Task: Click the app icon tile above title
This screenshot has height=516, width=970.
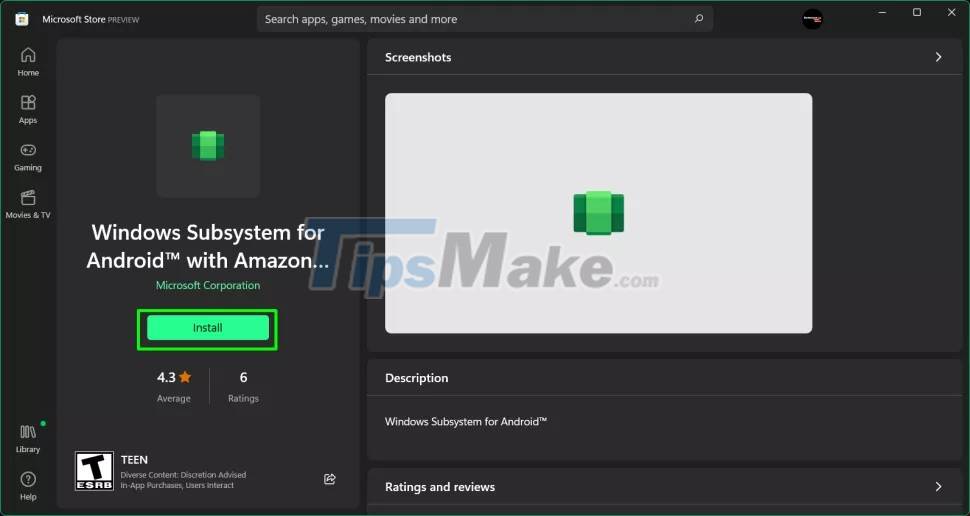Action: (208, 146)
